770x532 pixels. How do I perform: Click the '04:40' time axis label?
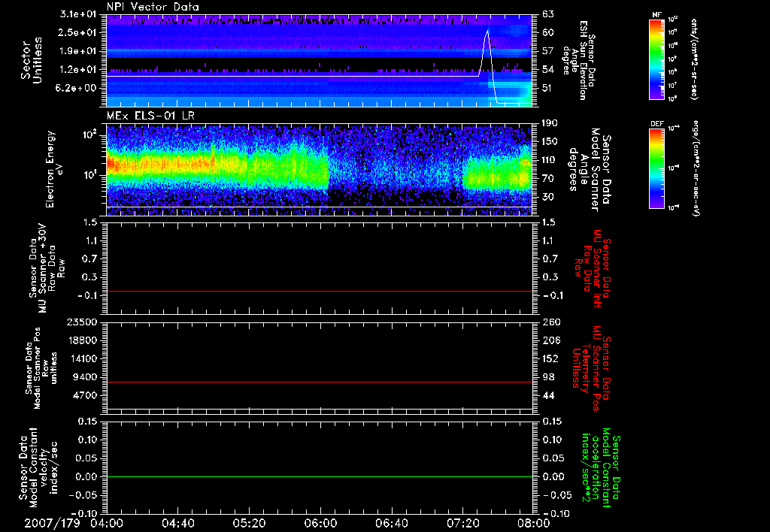pyautogui.click(x=177, y=523)
